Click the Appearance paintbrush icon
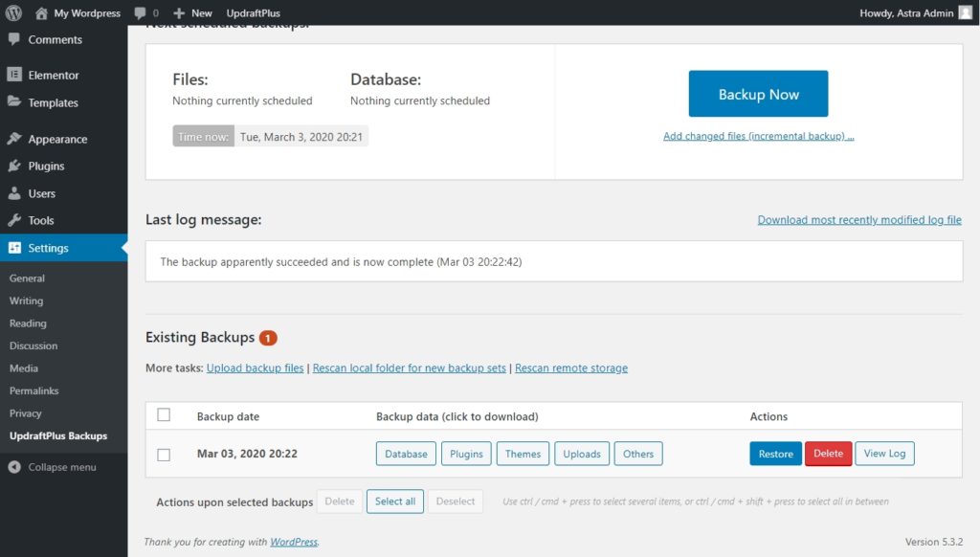 click(x=14, y=138)
